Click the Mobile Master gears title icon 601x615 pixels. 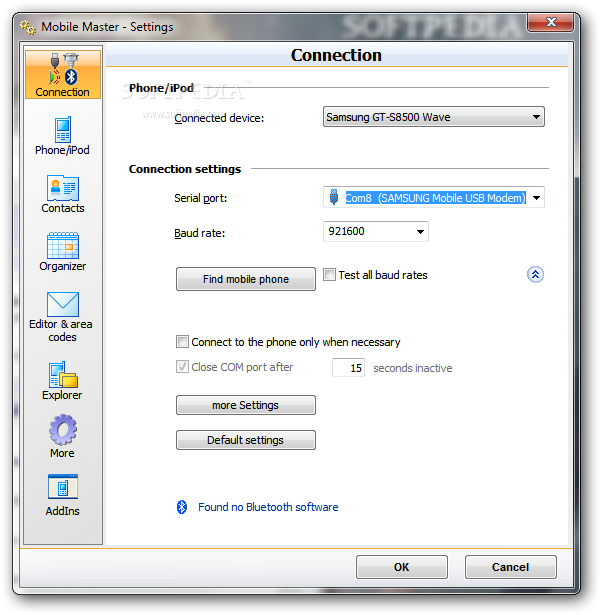pyautogui.click(x=28, y=27)
